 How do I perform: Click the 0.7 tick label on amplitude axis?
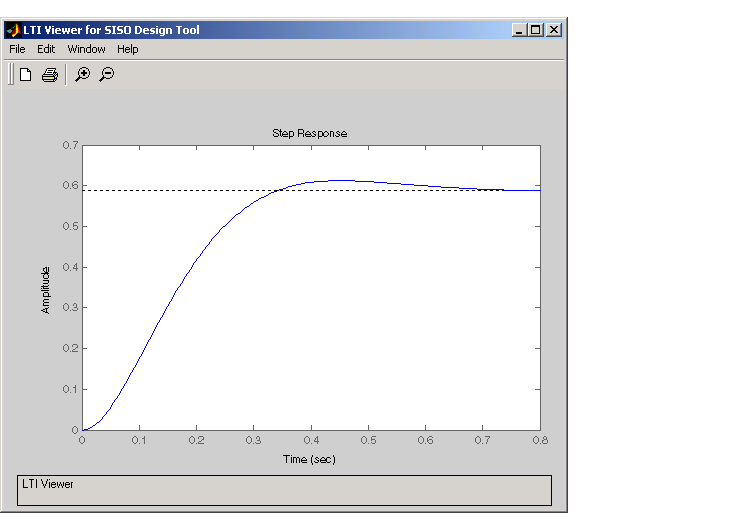click(x=70, y=145)
